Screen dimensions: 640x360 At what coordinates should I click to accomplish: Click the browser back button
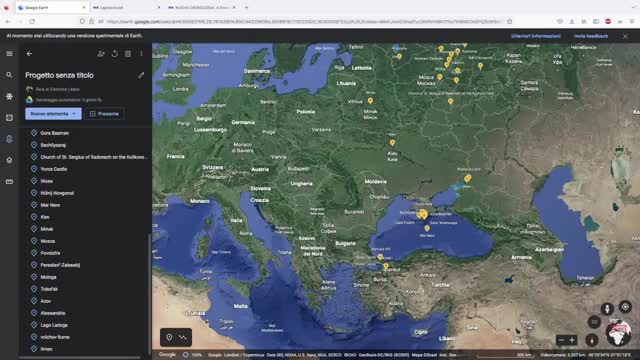click(x=8, y=21)
